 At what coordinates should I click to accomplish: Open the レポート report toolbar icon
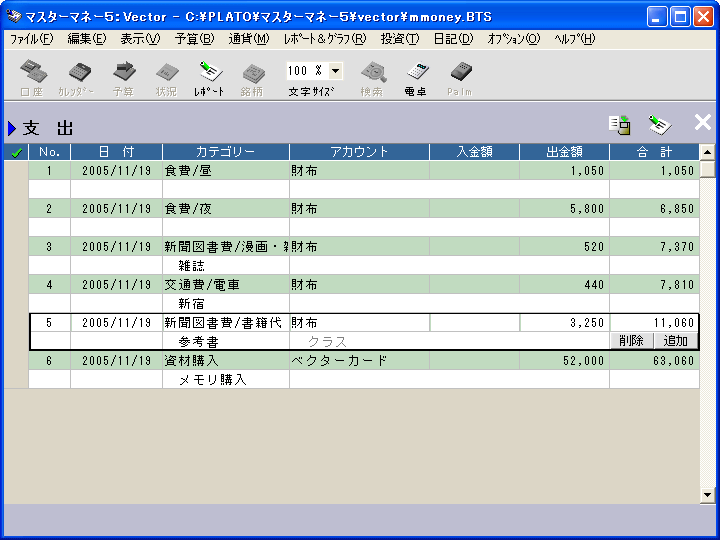[x=209, y=77]
